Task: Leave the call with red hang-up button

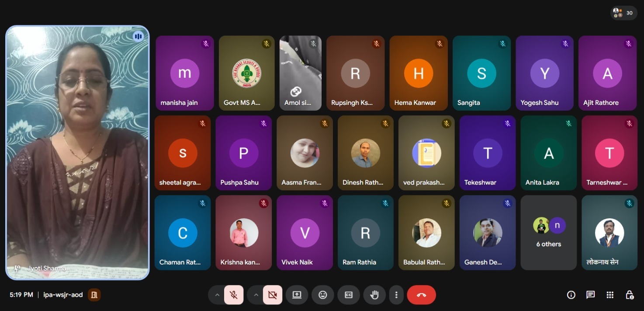Action: click(x=421, y=295)
